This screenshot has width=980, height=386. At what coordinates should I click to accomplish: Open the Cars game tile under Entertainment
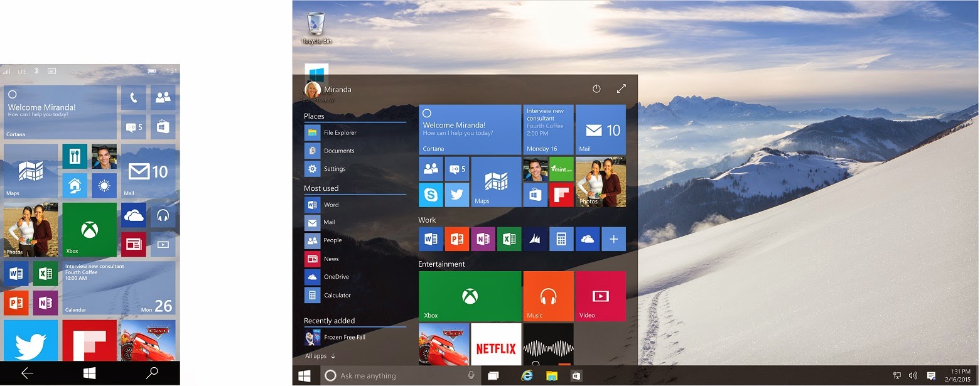[x=444, y=345]
